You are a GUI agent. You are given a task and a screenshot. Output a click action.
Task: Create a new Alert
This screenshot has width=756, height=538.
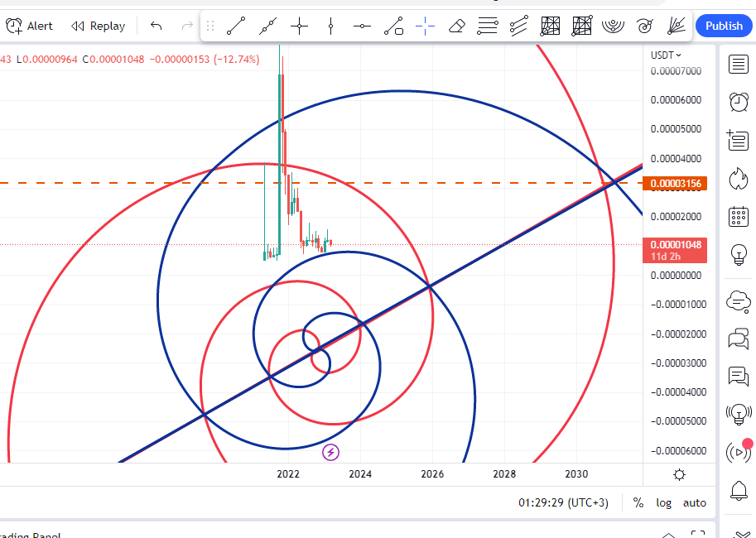point(29,26)
